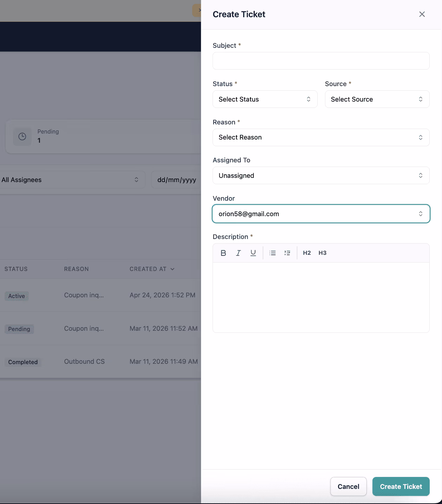The width and height of the screenshot is (442, 504).
Task: Open the Assigned To Unassigned dropdown
Action: (321, 175)
